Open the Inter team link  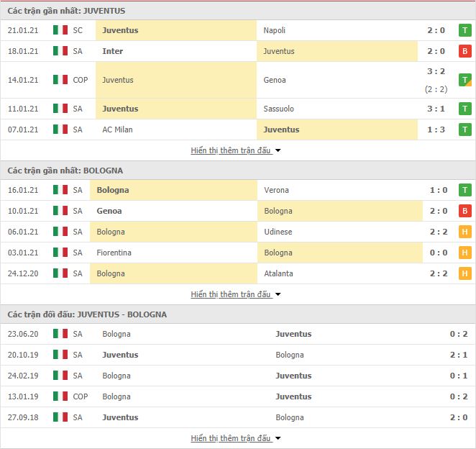(x=113, y=51)
